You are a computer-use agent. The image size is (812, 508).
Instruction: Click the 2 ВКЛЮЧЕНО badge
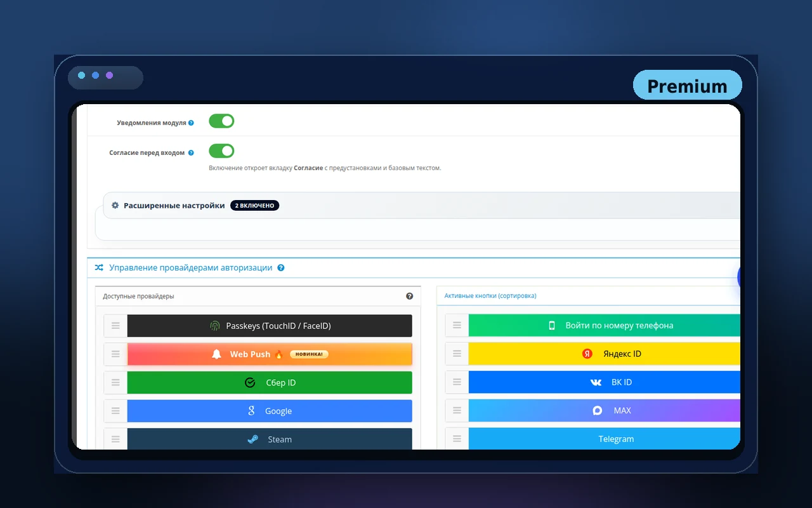pos(254,206)
